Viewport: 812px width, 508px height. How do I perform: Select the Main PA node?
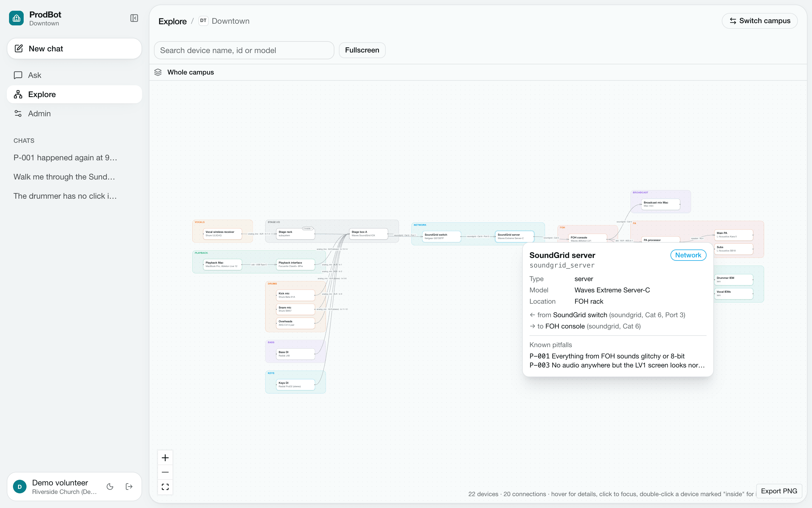[x=734, y=235]
